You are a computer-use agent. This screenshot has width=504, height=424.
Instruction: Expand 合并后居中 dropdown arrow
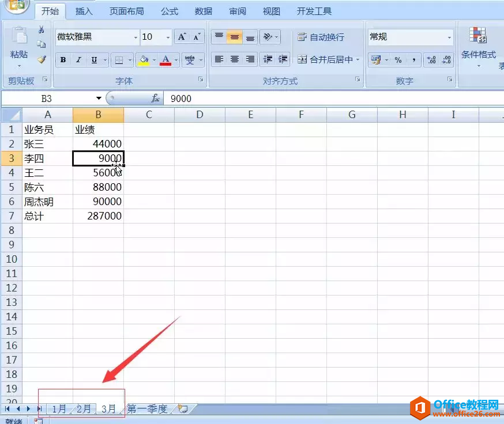tap(358, 59)
